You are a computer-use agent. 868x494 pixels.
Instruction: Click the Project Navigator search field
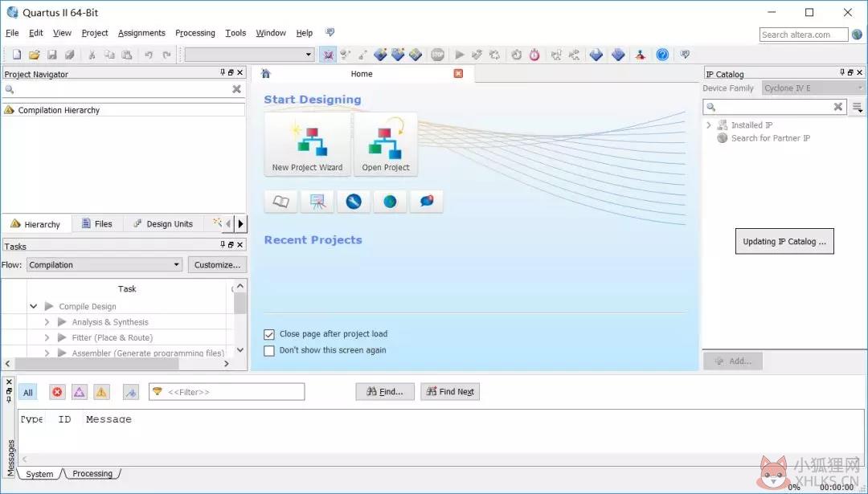124,89
